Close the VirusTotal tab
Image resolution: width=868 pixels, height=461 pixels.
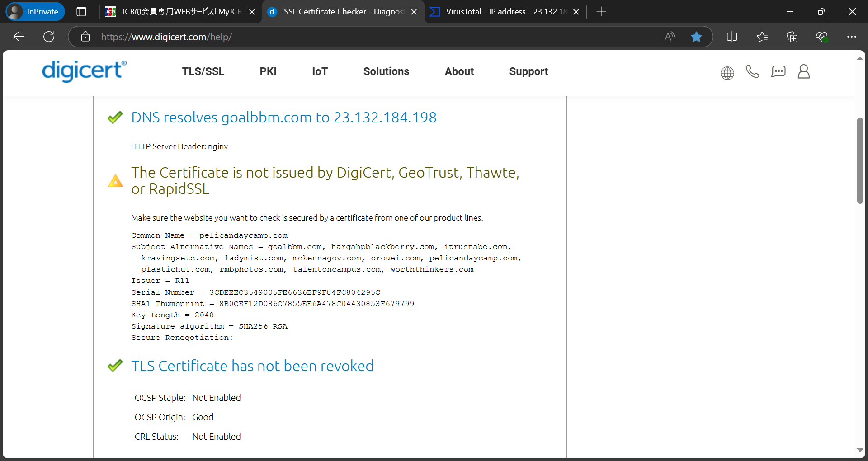point(576,12)
